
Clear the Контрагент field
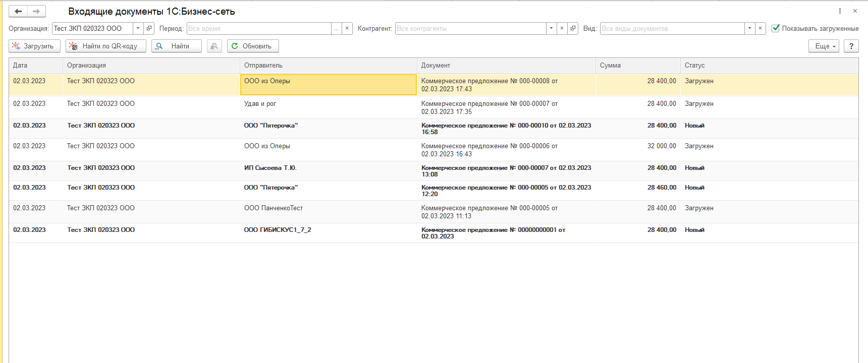coord(562,28)
